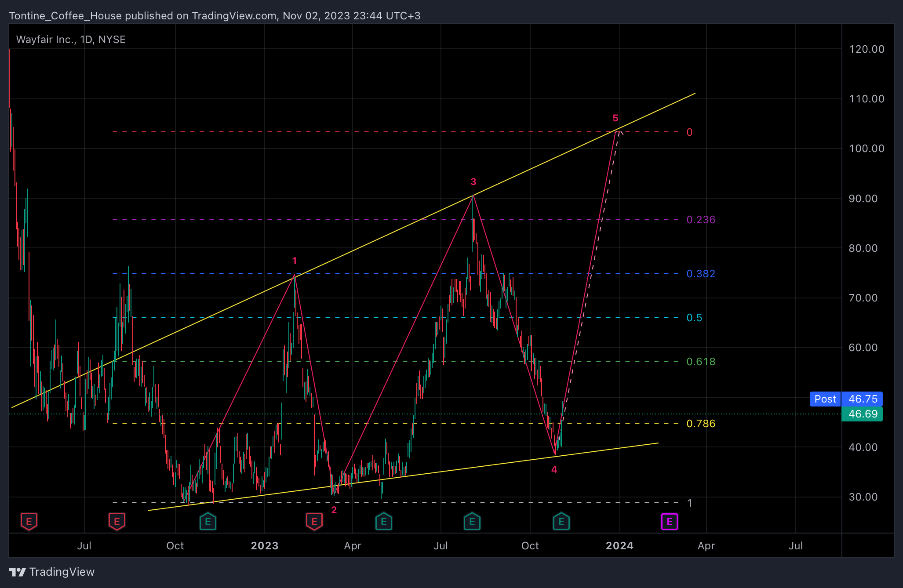Click the 110.00 price axis label
903x588 pixels.
pos(867,99)
